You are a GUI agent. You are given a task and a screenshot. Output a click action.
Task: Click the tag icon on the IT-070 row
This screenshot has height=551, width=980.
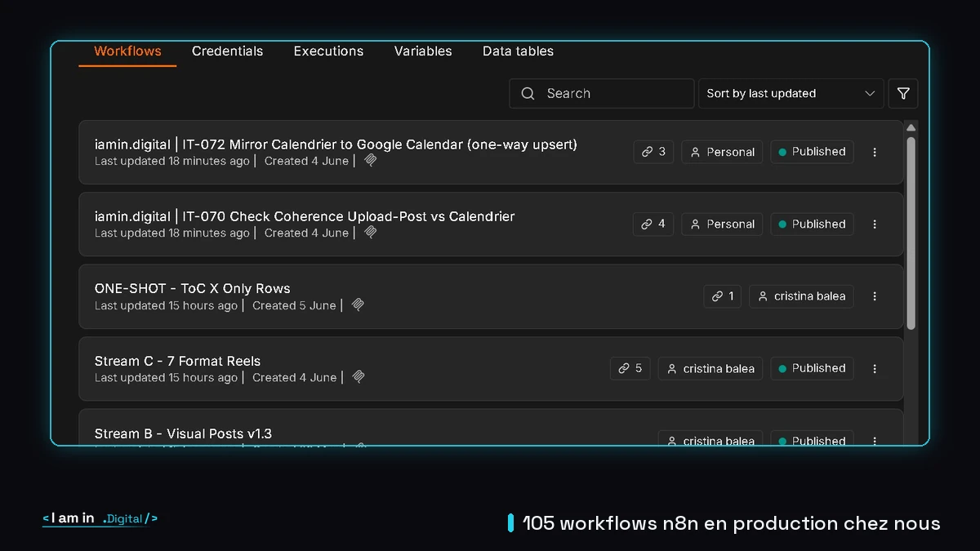(x=371, y=233)
